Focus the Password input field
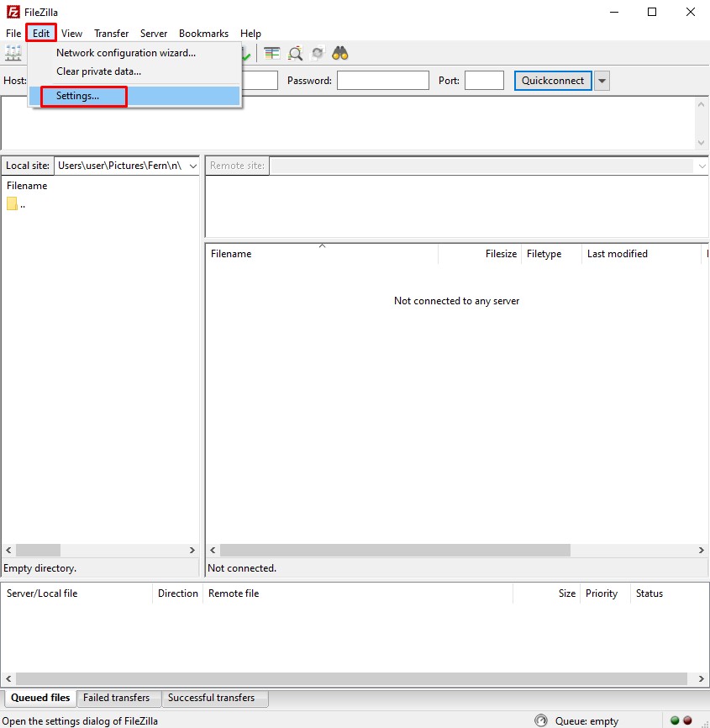This screenshot has height=728, width=710. pyautogui.click(x=383, y=81)
